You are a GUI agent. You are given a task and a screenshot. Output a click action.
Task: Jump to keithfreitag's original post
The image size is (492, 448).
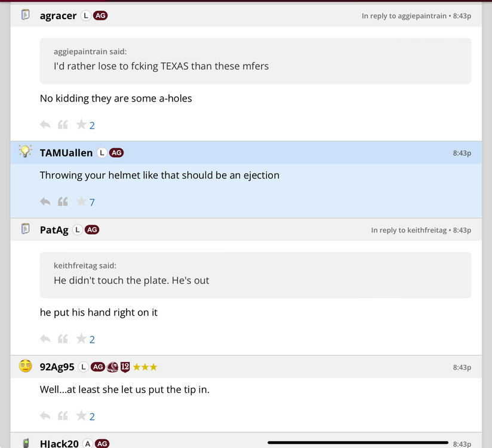pos(408,230)
